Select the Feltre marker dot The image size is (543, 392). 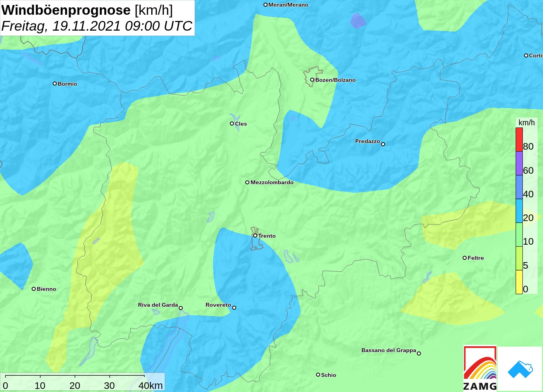pos(465,258)
